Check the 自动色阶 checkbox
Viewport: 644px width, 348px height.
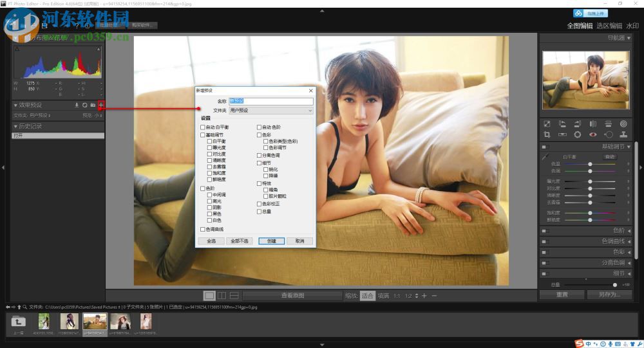pos(259,127)
